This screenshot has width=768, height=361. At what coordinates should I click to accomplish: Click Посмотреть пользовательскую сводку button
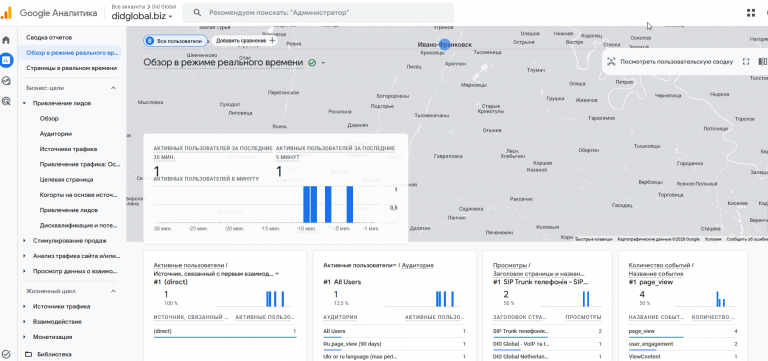click(x=671, y=62)
